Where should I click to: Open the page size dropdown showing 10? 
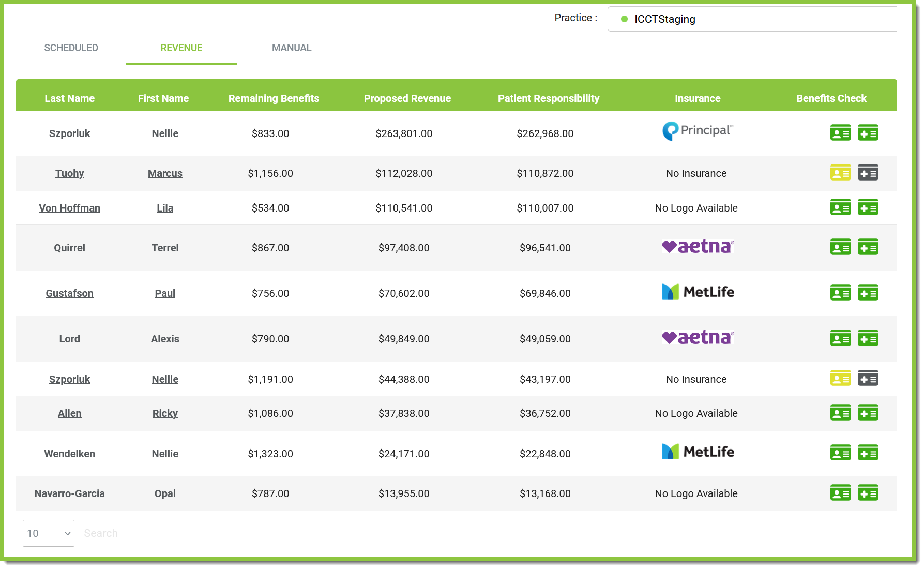(48, 533)
